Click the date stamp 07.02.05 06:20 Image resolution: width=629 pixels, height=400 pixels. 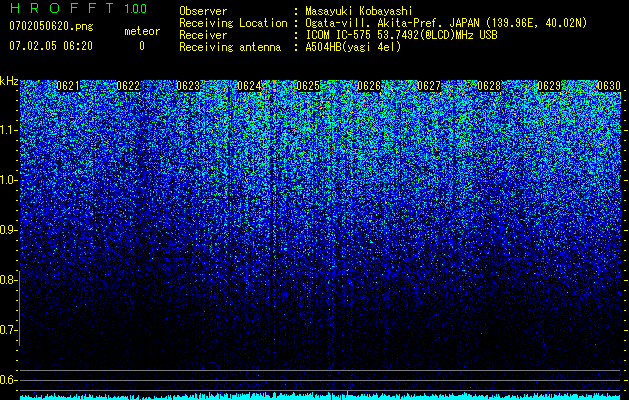51,46
